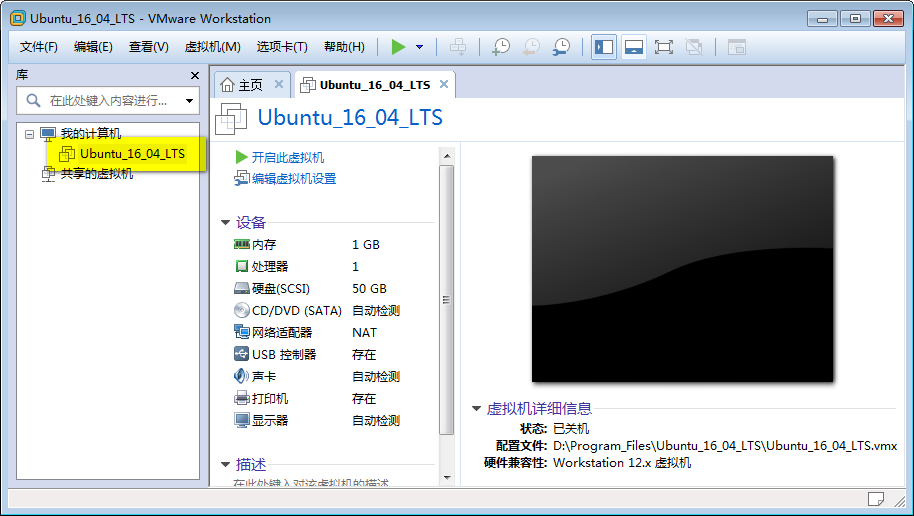Open the 选项卡(T) menu

[x=282, y=47]
